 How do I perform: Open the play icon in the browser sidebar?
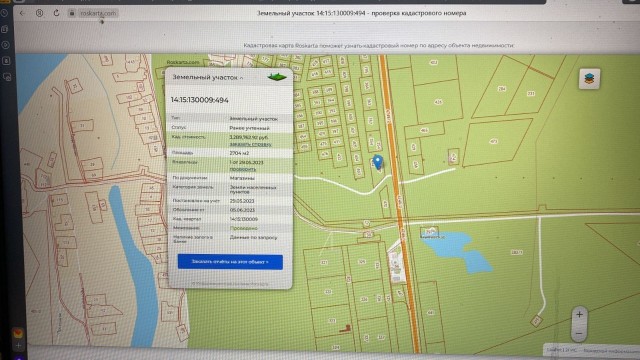pyautogui.click(x=6, y=45)
